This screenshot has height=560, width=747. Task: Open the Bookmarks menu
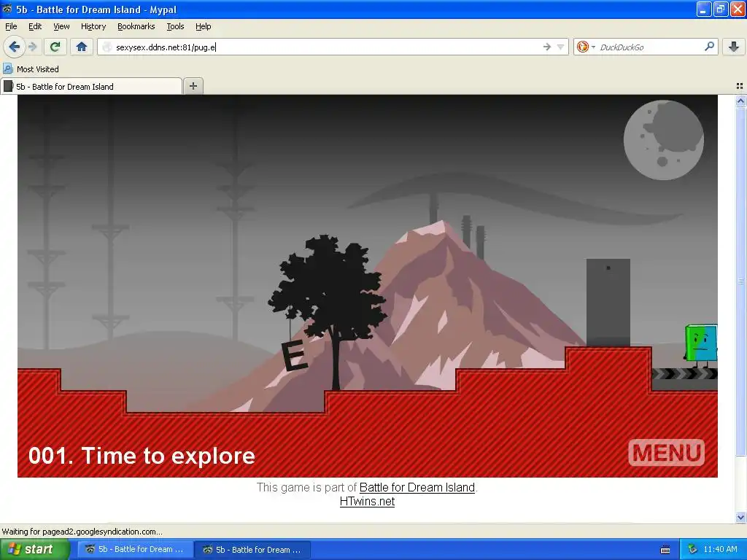[136, 26]
